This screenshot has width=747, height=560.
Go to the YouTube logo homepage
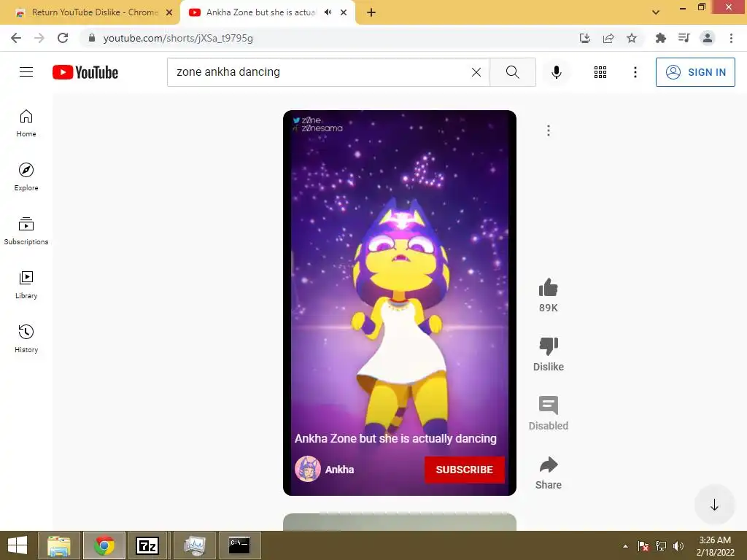[85, 72]
